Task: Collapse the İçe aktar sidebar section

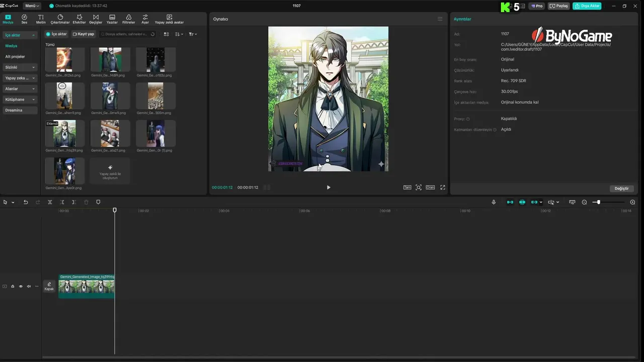Action: pos(20,35)
